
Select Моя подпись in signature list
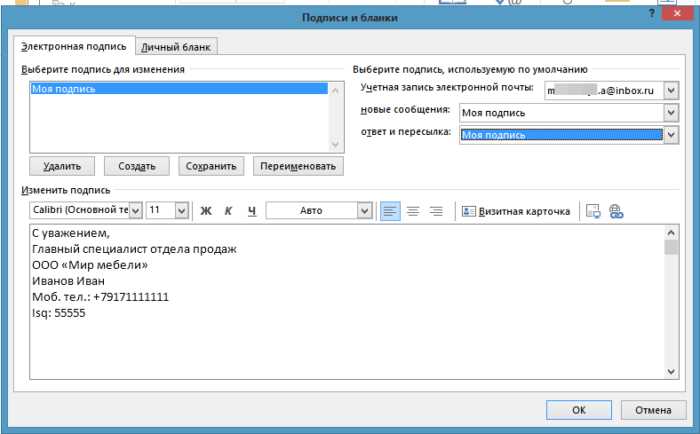click(x=179, y=88)
